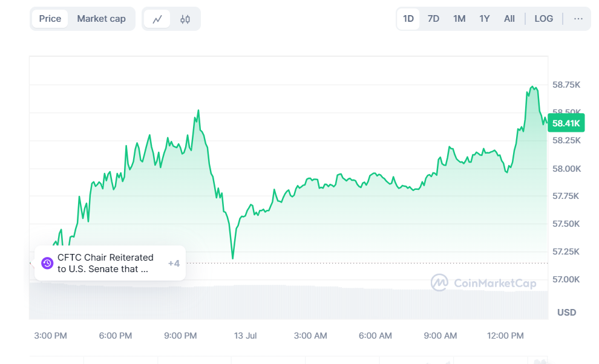Click the 58.41K current price label
The width and height of the screenshot is (599, 364).
pos(566,123)
